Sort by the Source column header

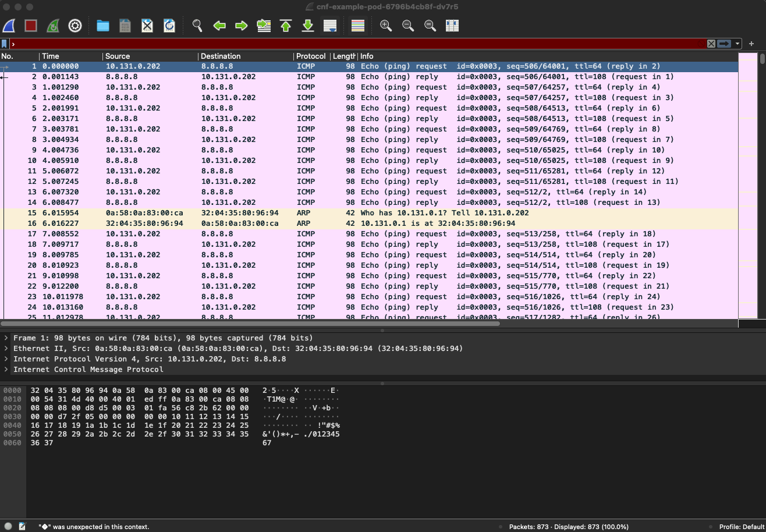coord(150,56)
